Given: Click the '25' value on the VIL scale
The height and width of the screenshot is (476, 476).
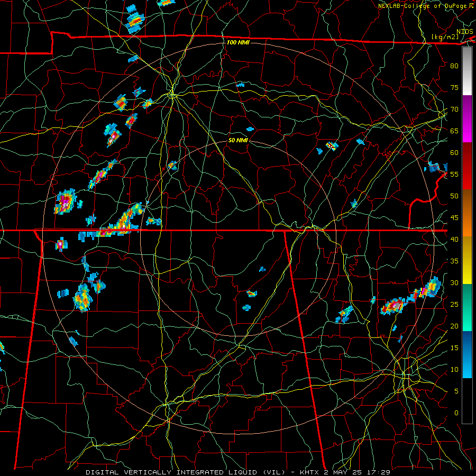Looking at the screenshot, I should coord(454,305).
